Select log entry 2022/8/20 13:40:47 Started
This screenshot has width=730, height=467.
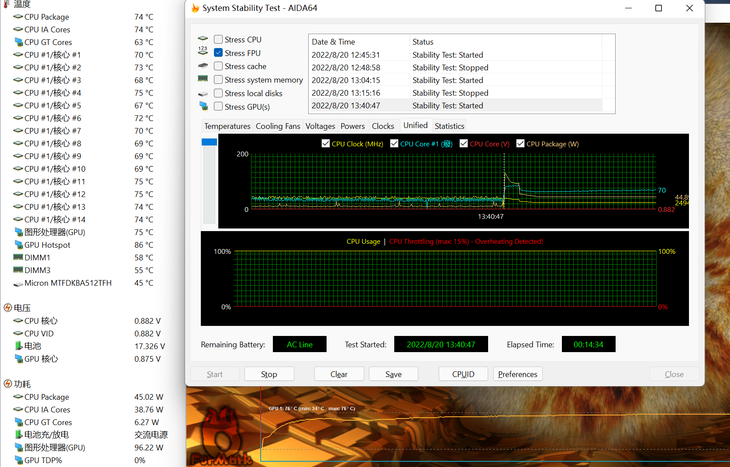(455, 105)
